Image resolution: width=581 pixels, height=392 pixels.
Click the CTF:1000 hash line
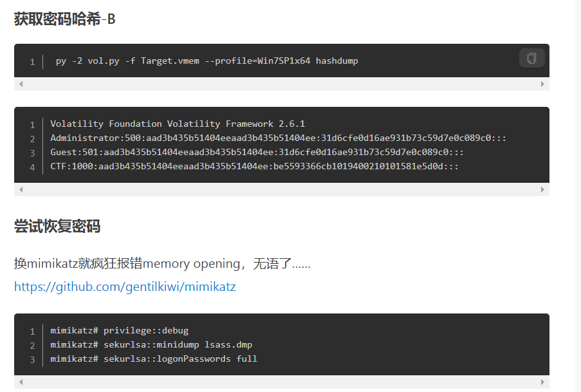[x=255, y=166]
